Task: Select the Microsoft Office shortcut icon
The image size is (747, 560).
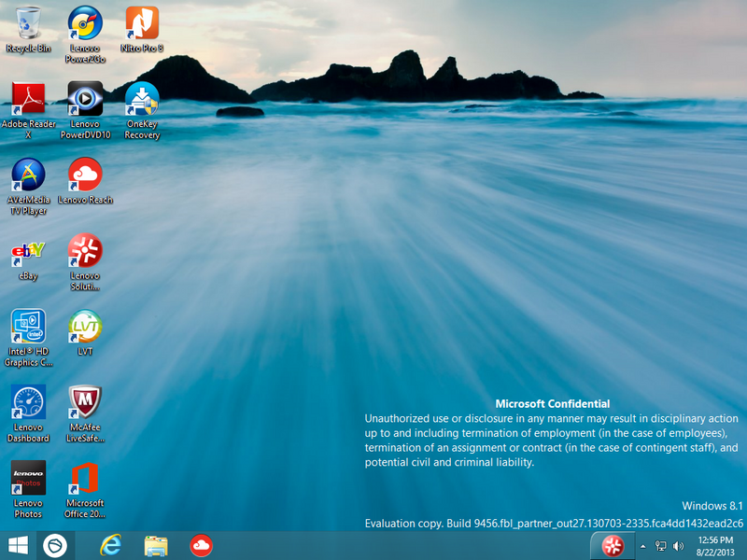Action: tap(85, 478)
